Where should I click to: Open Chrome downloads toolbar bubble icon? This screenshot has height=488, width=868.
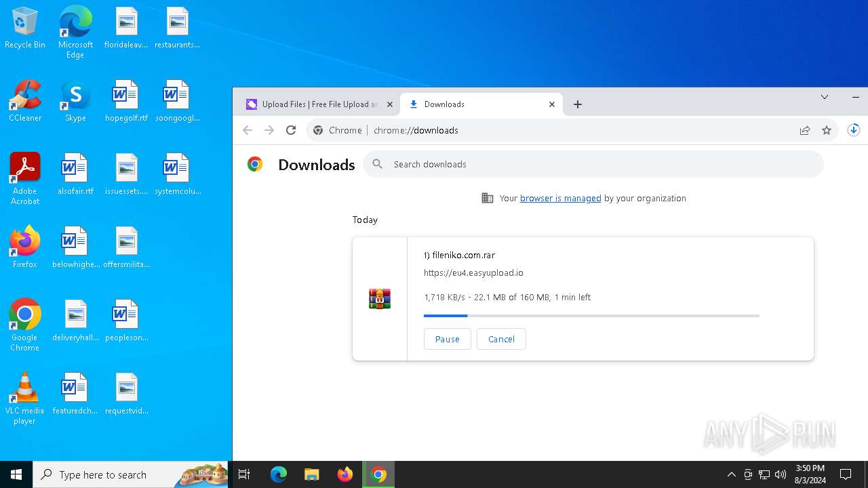[x=854, y=130]
